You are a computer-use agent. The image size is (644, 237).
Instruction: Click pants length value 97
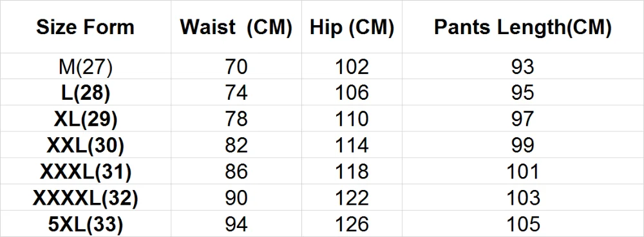point(522,118)
